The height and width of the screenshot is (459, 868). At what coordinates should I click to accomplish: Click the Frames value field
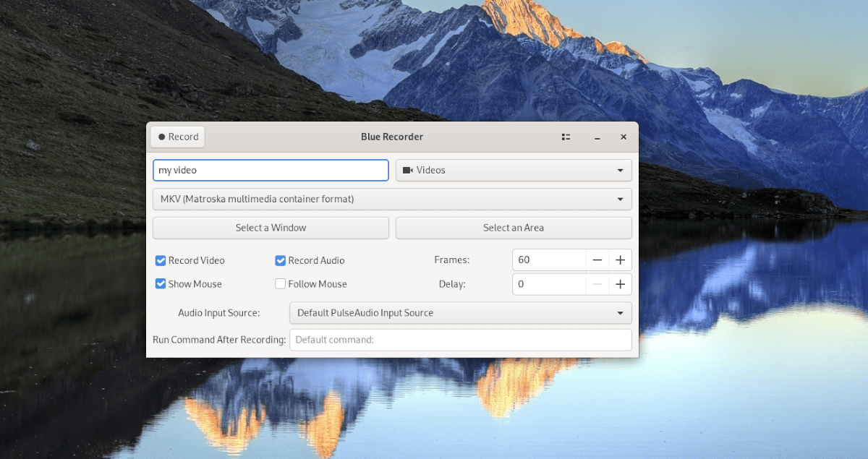pos(549,260)
